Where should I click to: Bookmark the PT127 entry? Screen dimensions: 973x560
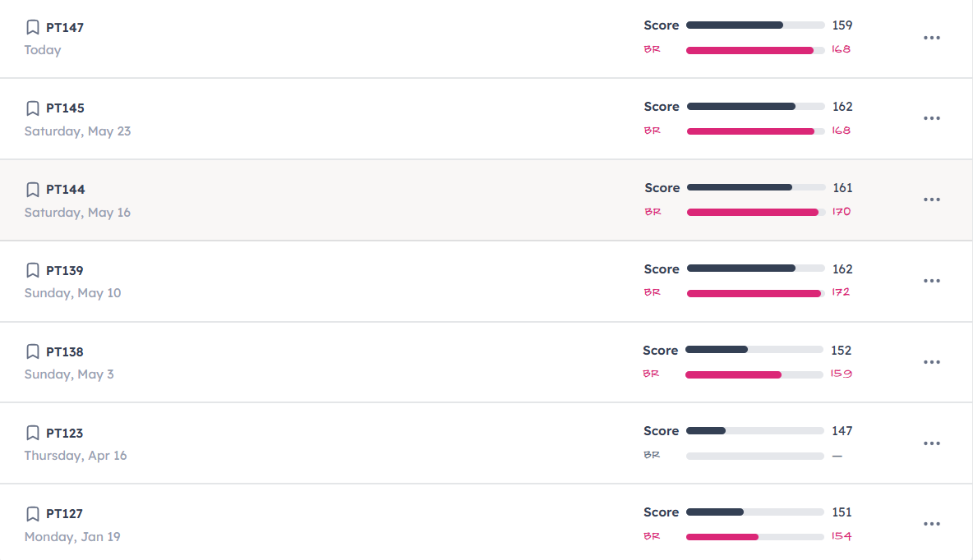click(x=33, y=513)
